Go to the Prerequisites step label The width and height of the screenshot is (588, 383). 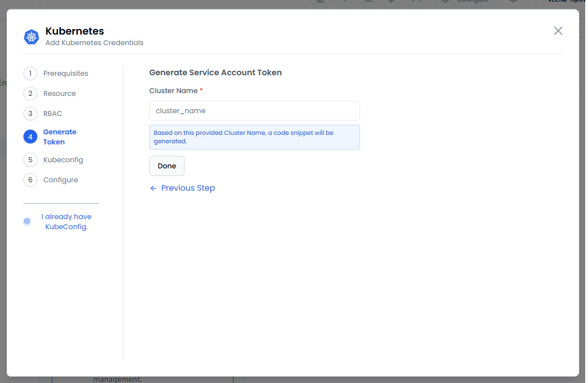pos(66,74)
